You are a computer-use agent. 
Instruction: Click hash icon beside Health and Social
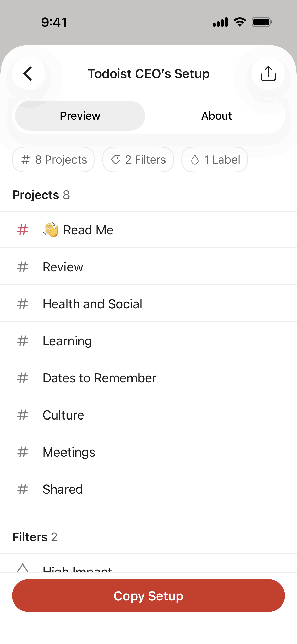[23, 304]
